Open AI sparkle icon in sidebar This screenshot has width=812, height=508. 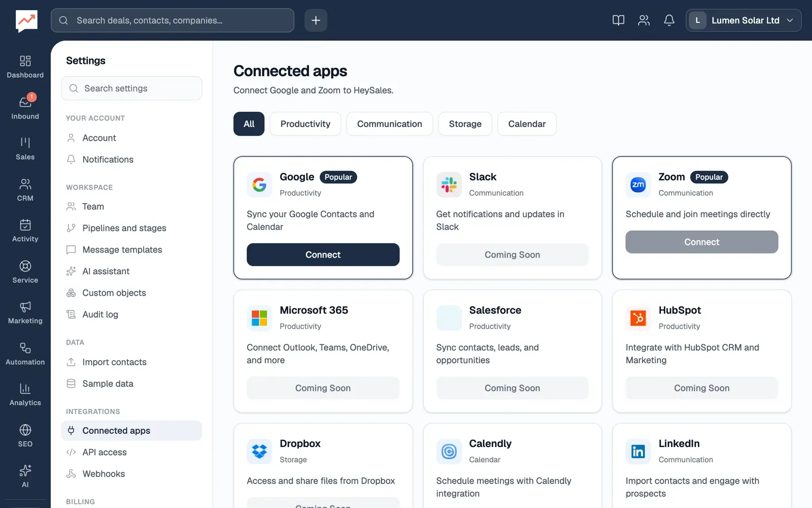[25, 477]
